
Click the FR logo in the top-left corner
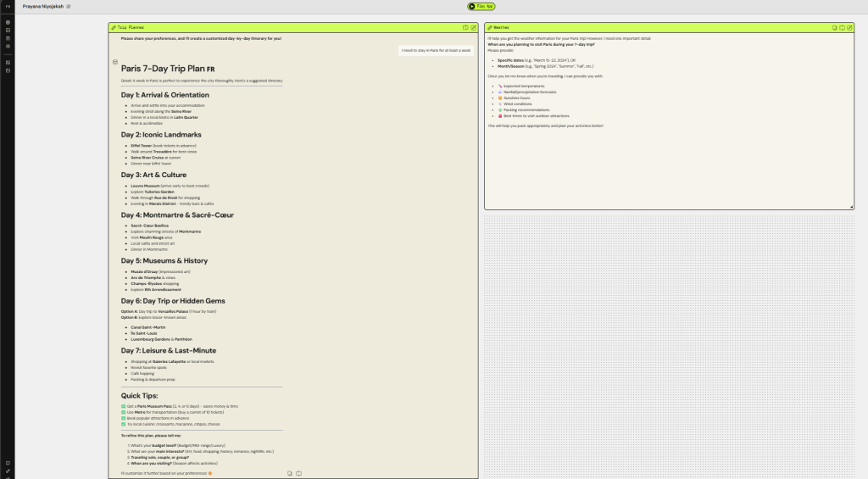(x=8, y=6)
